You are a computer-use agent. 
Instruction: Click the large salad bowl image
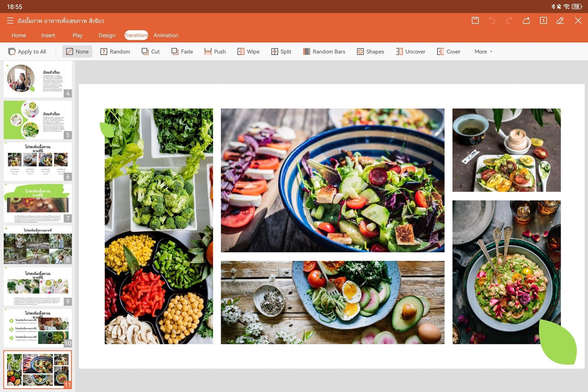332,180
